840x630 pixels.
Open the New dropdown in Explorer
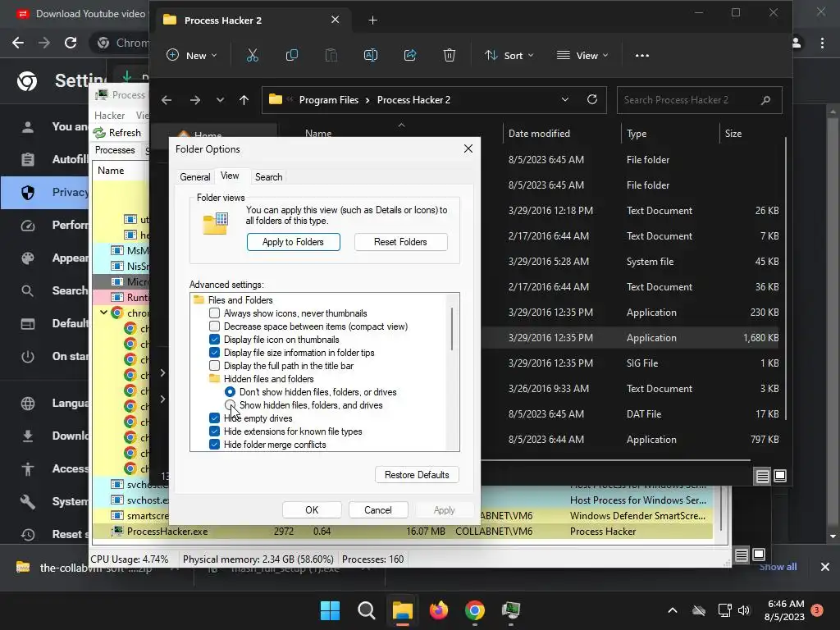[x=192, y=55]
